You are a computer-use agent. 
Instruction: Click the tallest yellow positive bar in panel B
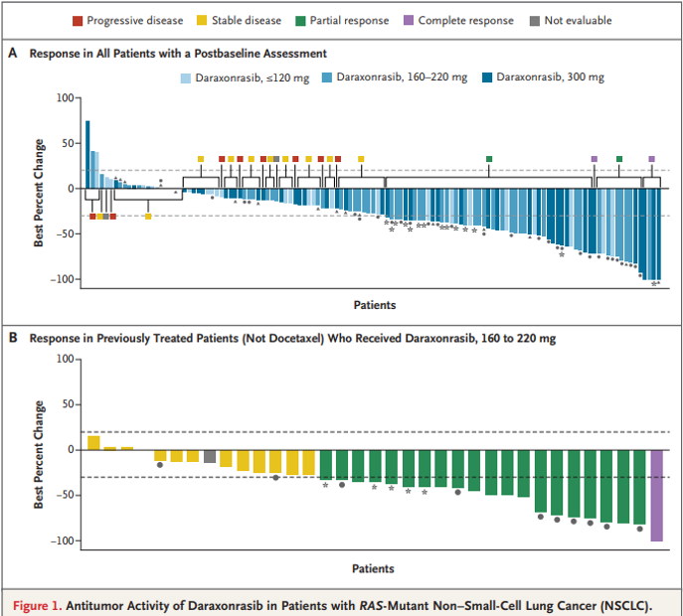coord(93,443)
